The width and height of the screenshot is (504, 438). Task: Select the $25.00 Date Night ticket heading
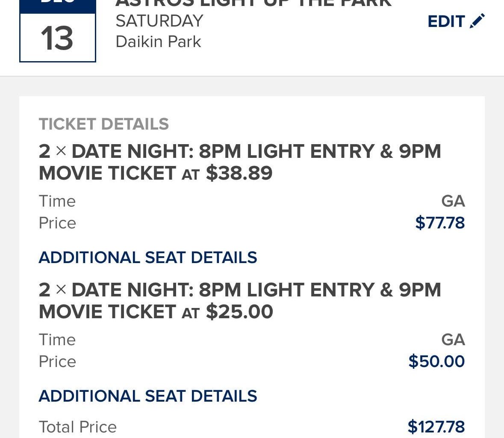point(239,300)
